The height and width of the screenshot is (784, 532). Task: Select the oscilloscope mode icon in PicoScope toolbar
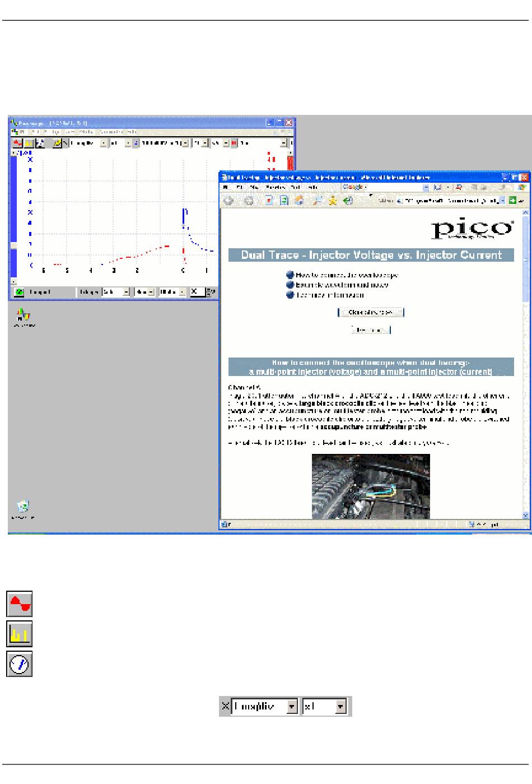17,143
